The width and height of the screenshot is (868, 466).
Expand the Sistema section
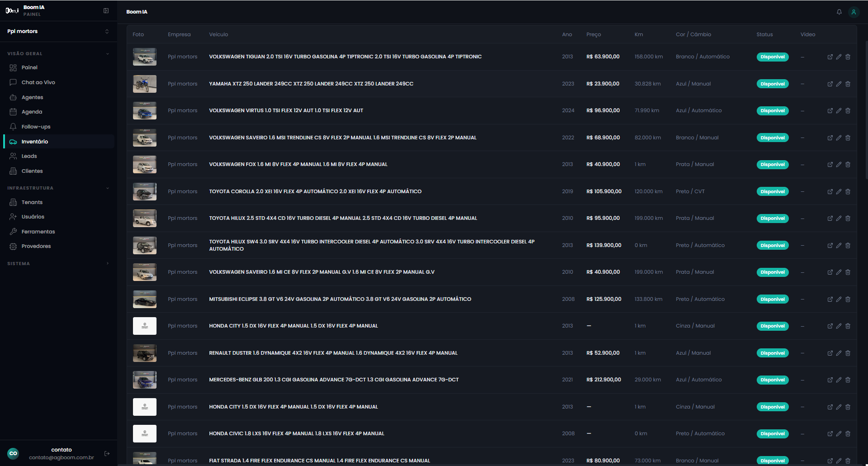(107, 263)
